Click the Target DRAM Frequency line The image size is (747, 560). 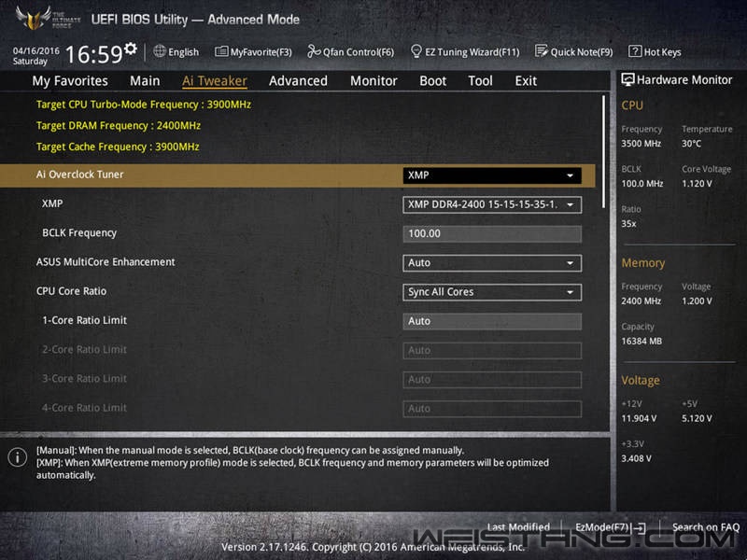pyautogui.click(x=119, y=126)
